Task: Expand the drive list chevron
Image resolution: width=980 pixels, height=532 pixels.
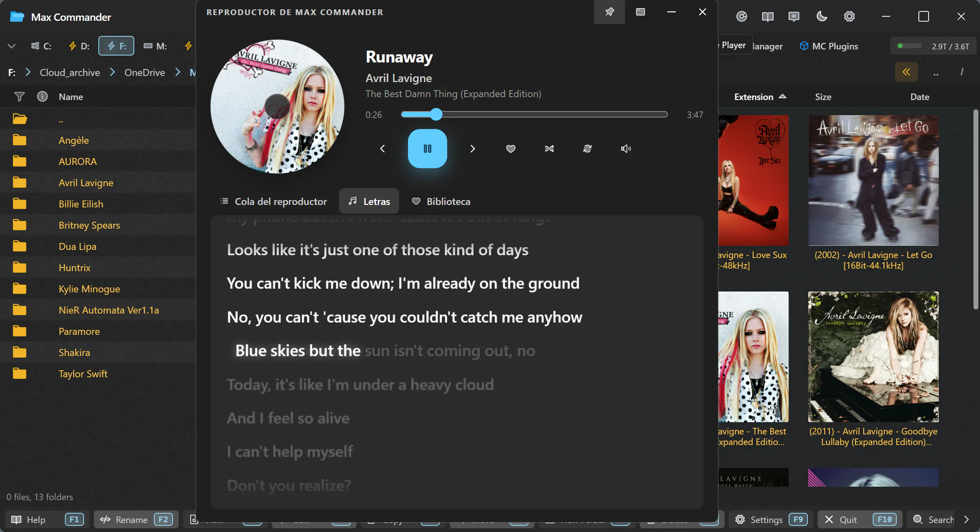Action: (12, 46)
